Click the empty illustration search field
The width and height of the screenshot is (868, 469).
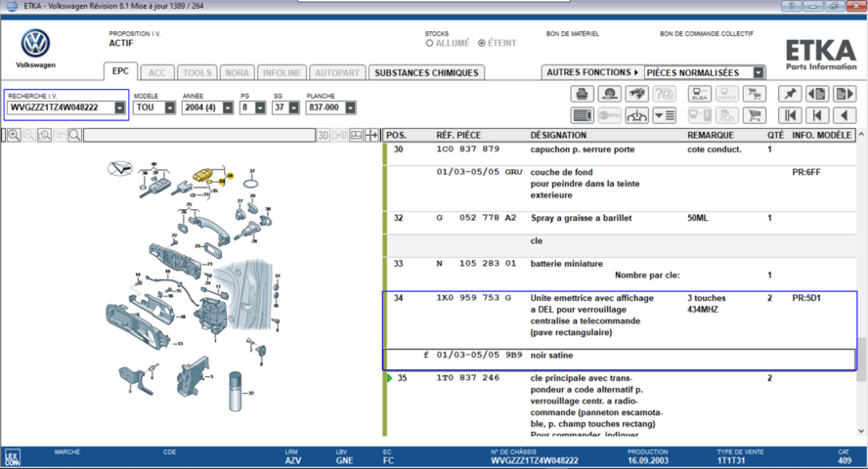[x=199, y=135]
